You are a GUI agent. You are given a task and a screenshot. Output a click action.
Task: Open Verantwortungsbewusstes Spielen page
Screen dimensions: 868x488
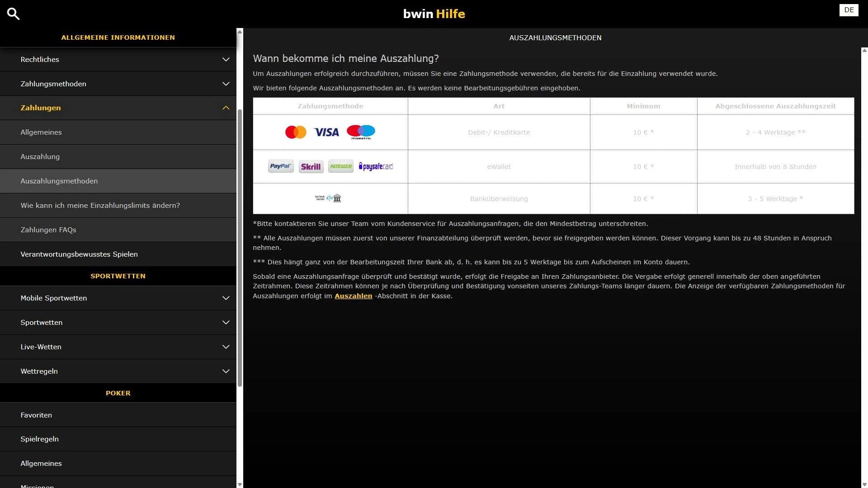(79, 254)
